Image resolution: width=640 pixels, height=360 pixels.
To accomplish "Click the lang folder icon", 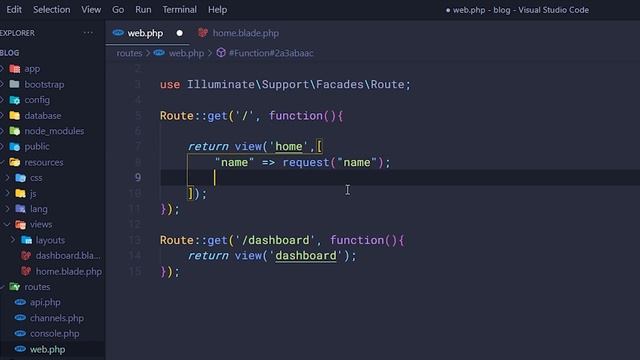I will (20, 209).
